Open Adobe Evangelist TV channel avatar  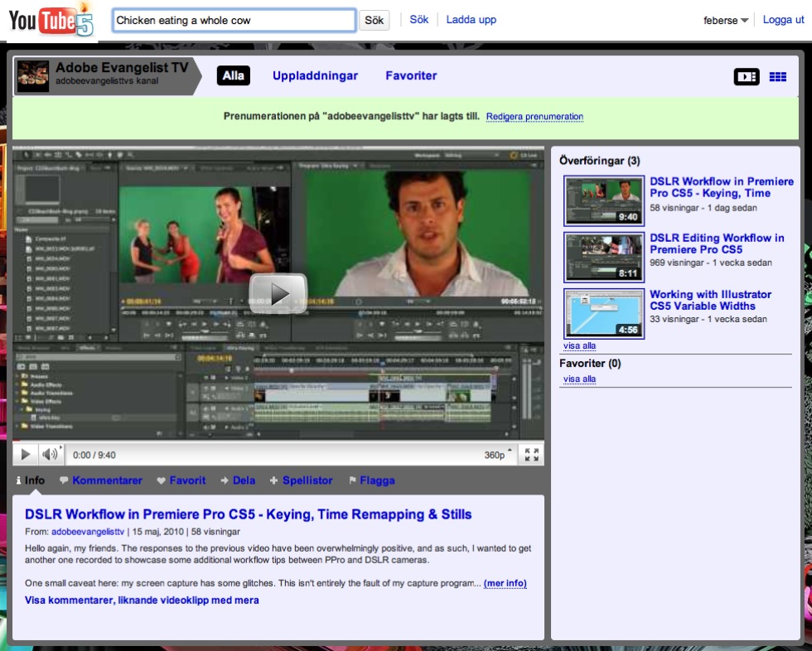[33, 76]
